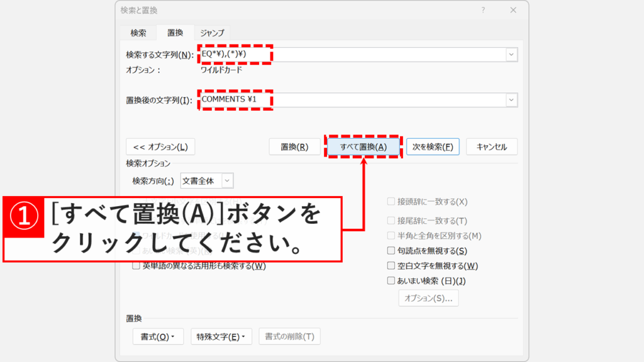Open the オプション(S)... settings button
Image resolution: width=644 pixels, height=362 pixels.
[428, 297]
